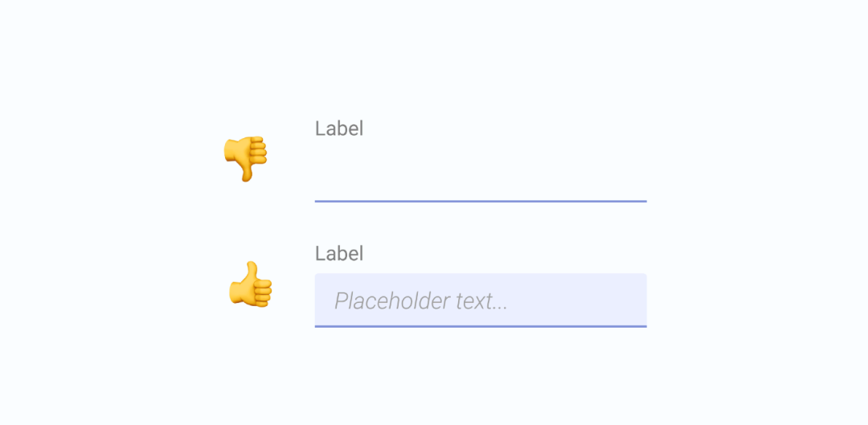Focus the empty underlined input field
This screenshot has height=425, width=868.
point(481,175)
